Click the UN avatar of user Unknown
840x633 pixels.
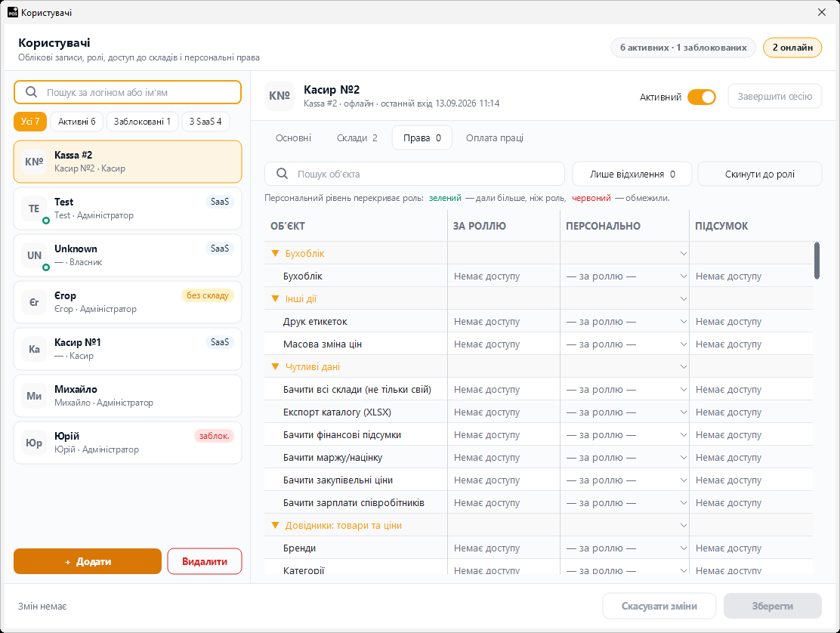tap(34, 255)
